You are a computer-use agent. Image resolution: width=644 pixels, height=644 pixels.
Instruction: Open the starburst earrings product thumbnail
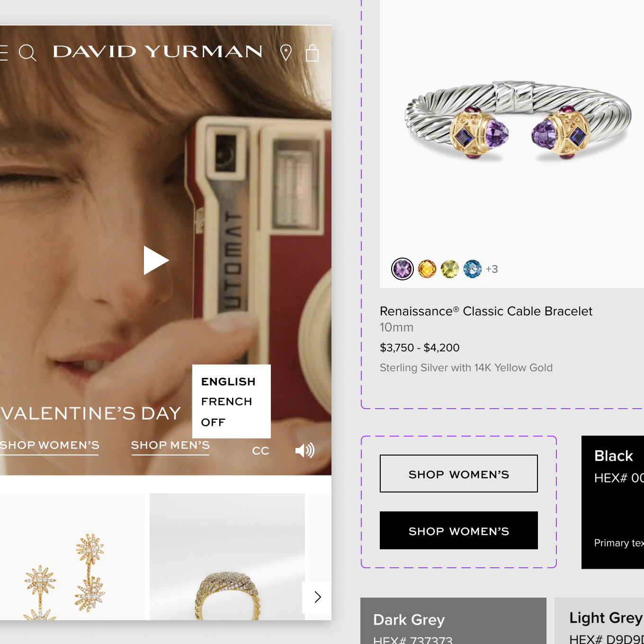[x=72, y=557]
